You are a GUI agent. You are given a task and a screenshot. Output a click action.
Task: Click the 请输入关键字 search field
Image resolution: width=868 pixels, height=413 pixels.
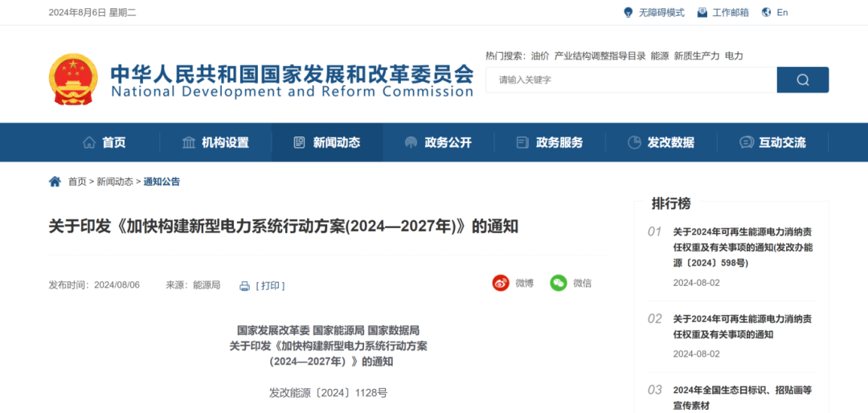coord(631,80)
